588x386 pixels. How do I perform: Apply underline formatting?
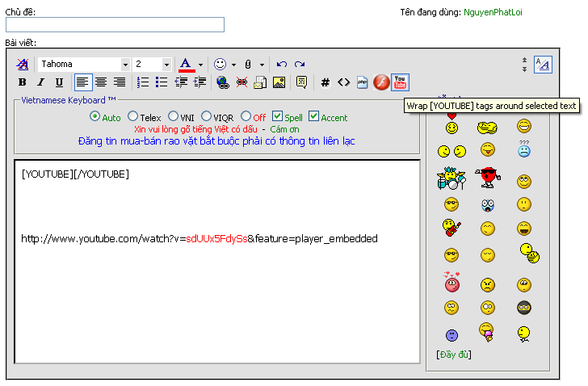[59, 82]
